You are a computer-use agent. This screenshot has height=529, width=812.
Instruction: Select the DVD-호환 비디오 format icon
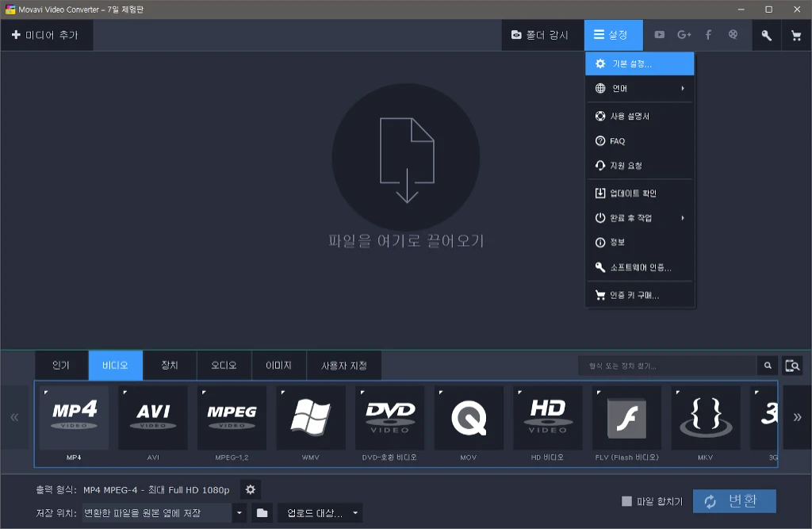(x=390, y=418)
